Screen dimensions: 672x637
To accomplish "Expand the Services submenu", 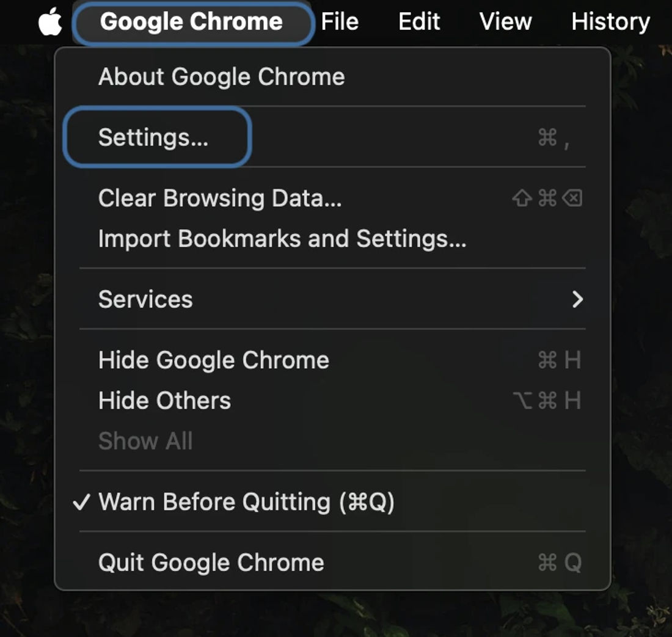I will click(x=332, y=299).
